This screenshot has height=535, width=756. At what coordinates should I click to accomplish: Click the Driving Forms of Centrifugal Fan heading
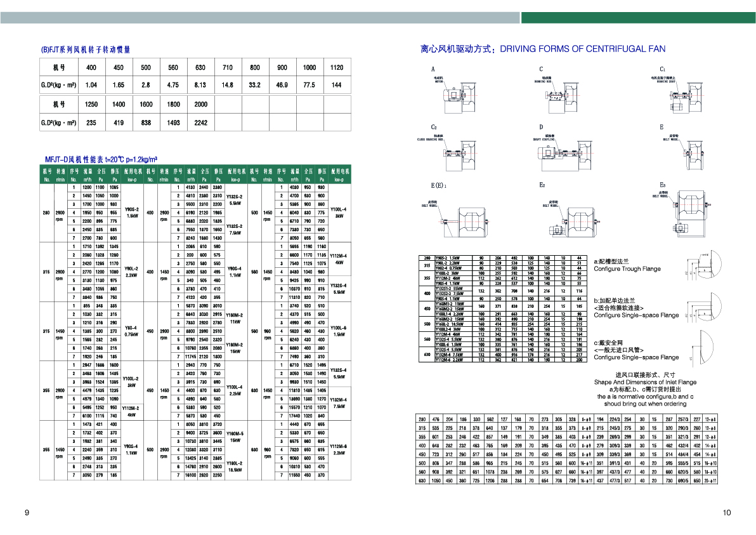(542, 48)
